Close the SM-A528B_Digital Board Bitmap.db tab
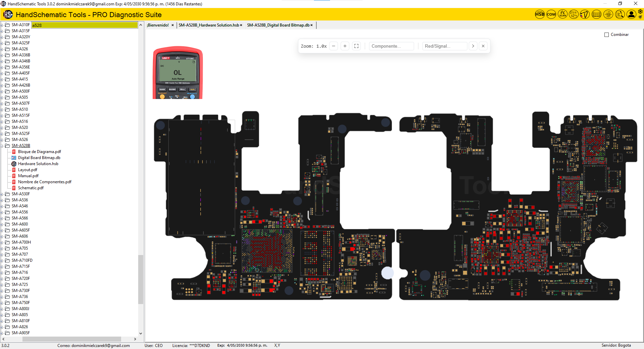 pos(312,25)
